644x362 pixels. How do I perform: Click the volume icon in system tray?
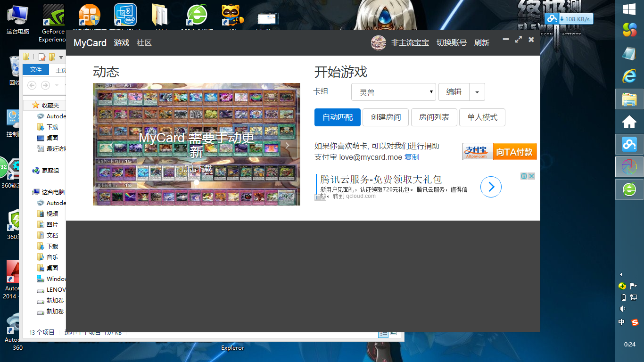[623, 309]
